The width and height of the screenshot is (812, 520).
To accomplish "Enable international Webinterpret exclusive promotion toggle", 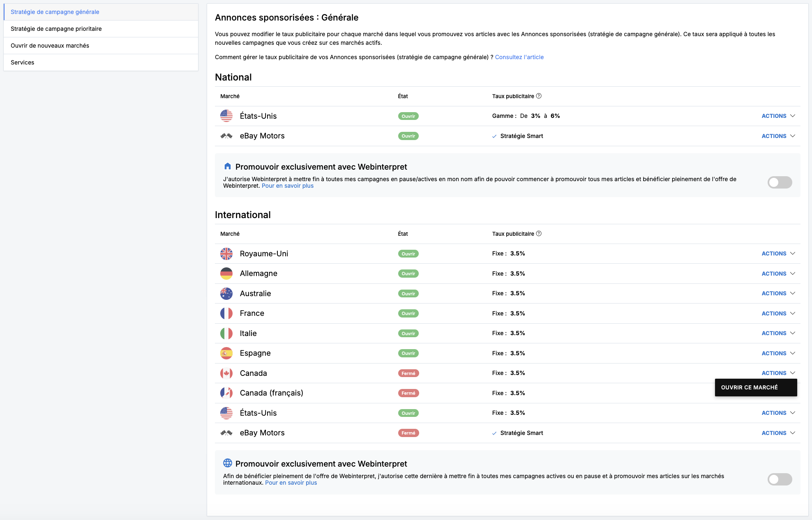I will (x=780, y=479).
